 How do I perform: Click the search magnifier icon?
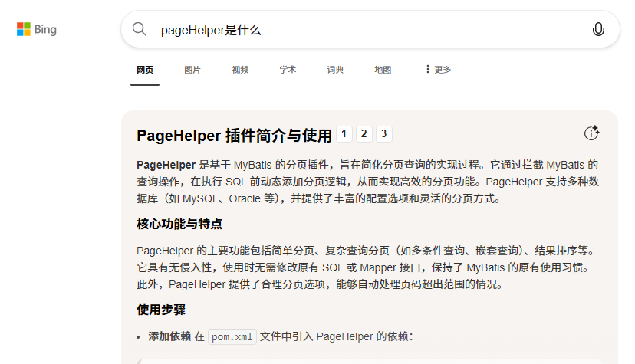140,29
